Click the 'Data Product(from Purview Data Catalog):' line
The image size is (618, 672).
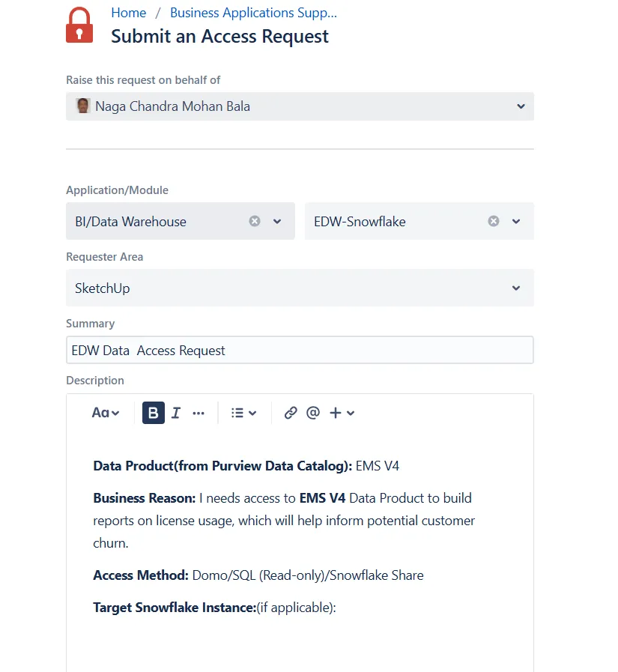pyautogui.click(x=246, y=466)
